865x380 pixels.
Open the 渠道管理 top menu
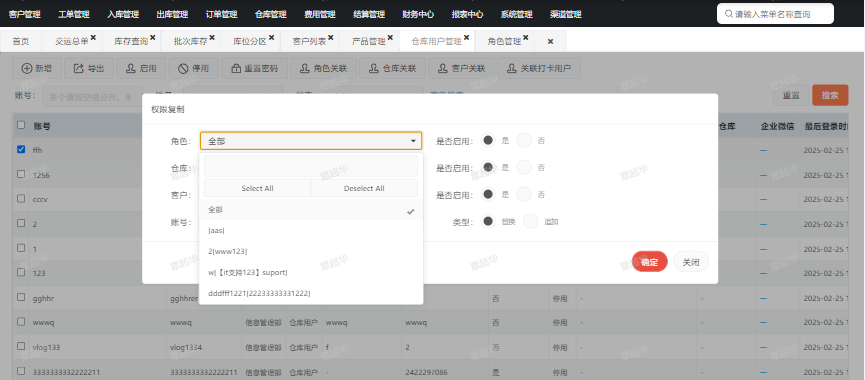coord(566,14)
